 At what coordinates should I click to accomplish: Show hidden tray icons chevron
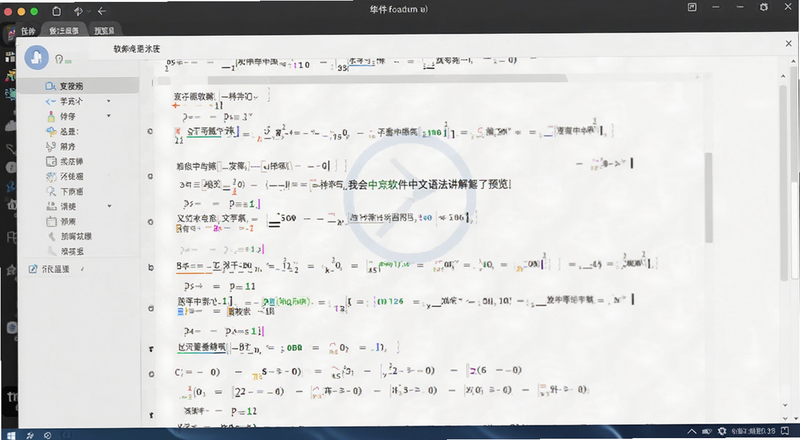693,432
